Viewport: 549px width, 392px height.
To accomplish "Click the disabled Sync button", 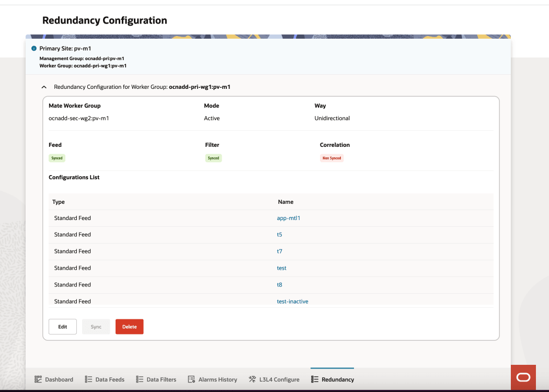I will pos(96,327).
